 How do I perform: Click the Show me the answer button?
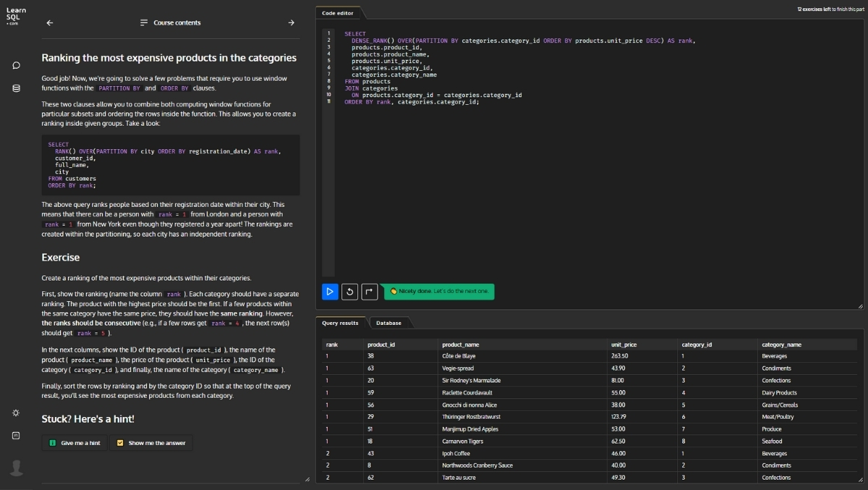point(151,443)
